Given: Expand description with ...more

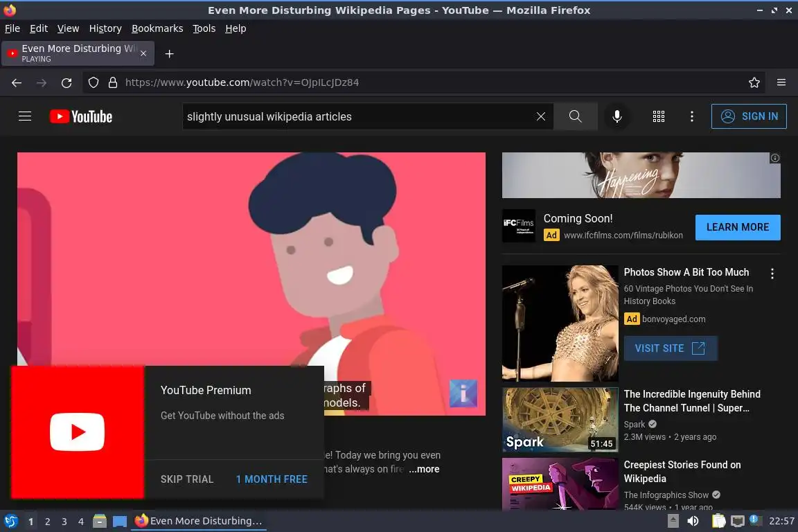Looking at the screenshot, I should point(424,469).
